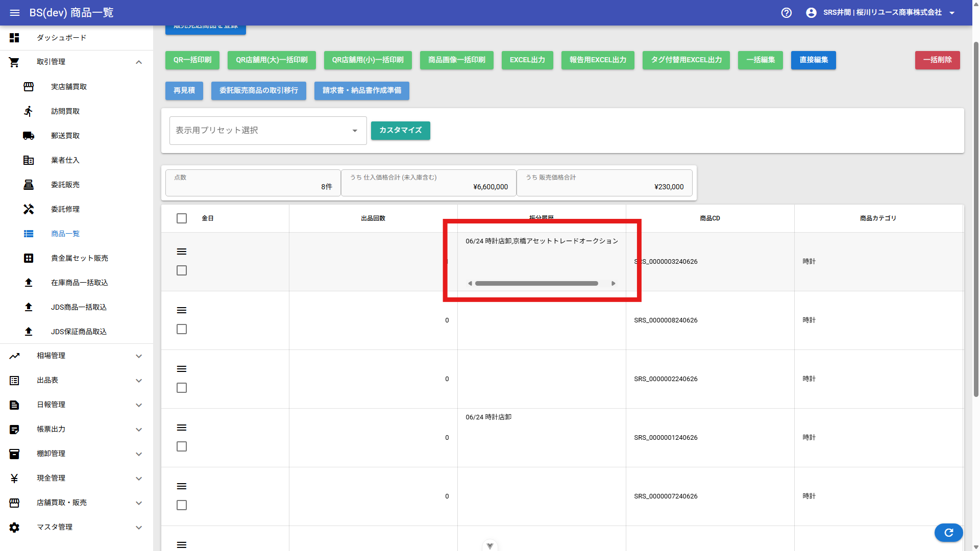Open 郵送買取 in the sidebar
Image resolution: width=980 pixels, height=551 pixels.
pyautogui.click(x=65, y=136)
